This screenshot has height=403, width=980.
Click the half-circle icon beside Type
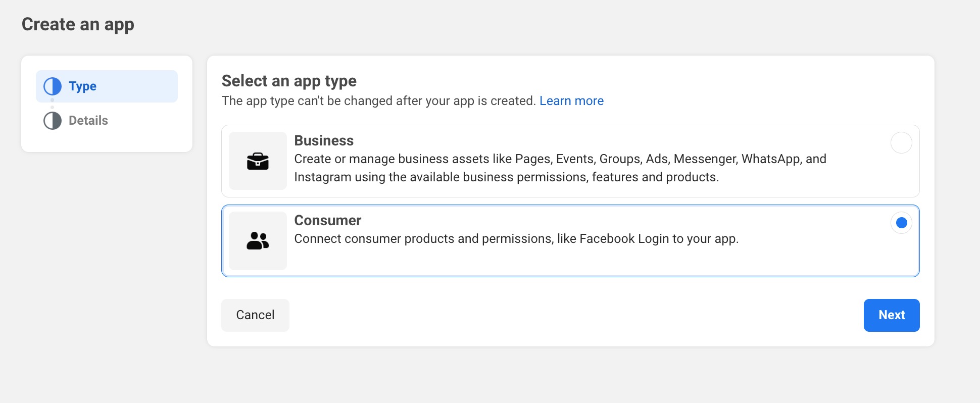click(53, 86)
